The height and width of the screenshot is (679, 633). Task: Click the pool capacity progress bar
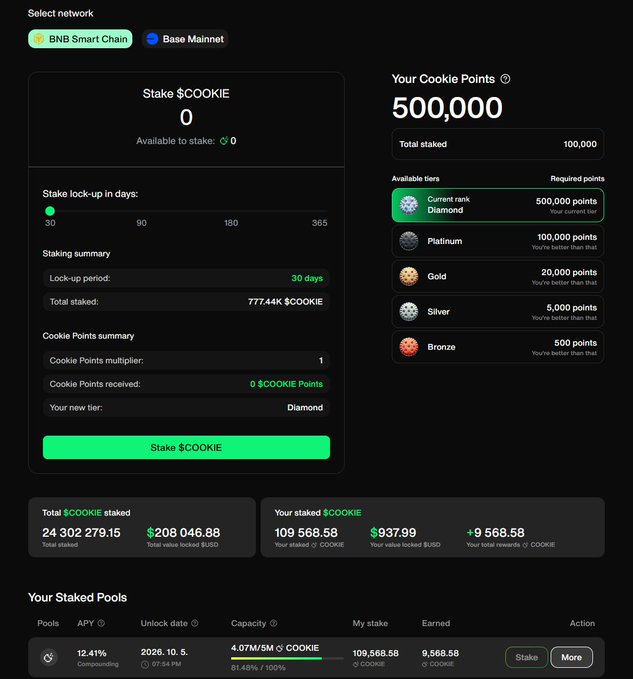[287, 659]
